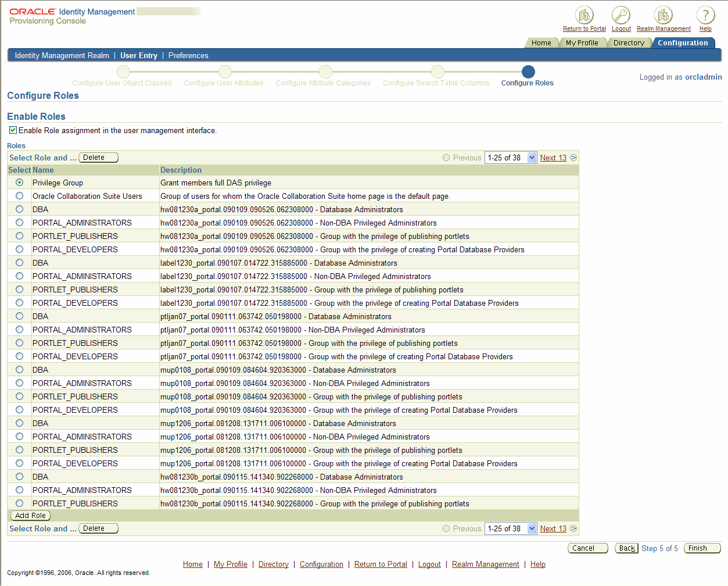728x586 pixels.
Task: Go to Configure User Attributes step circle
Action: click(x=225, y=72)
